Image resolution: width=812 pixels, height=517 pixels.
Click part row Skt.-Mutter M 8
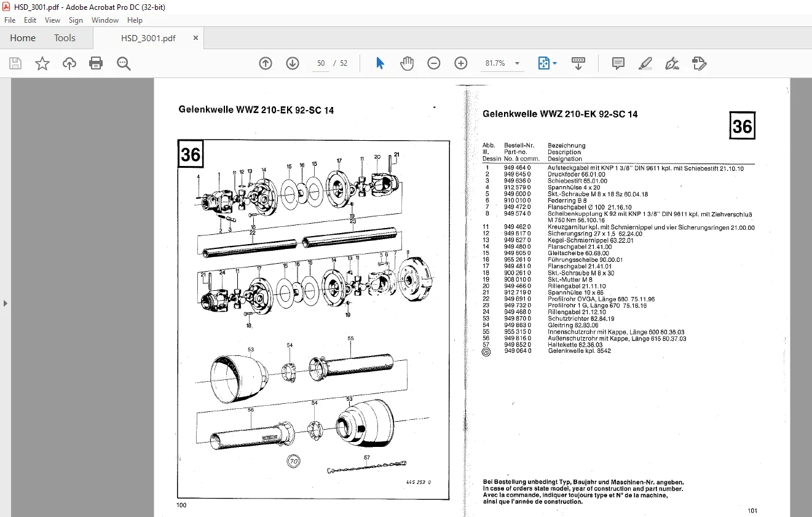[x=538, y=280]
